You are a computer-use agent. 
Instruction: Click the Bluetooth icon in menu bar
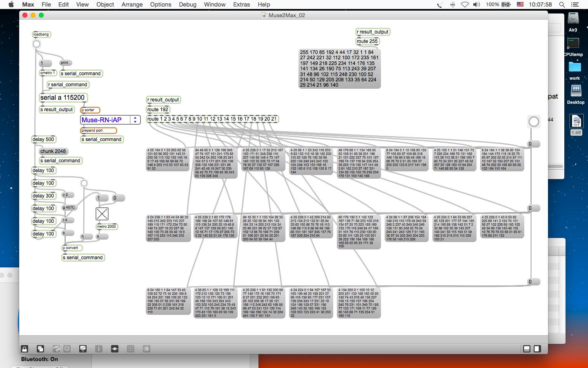click(x=452, y=4)
